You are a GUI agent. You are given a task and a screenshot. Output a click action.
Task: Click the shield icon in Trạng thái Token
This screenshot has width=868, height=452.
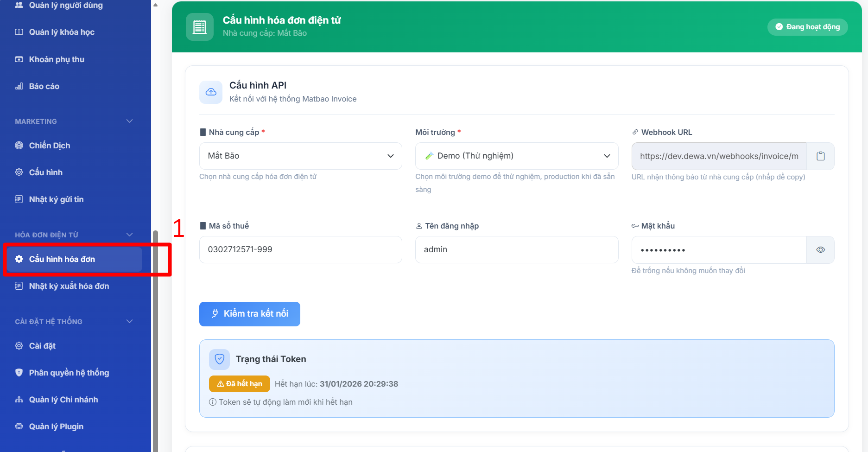point(220,359)
